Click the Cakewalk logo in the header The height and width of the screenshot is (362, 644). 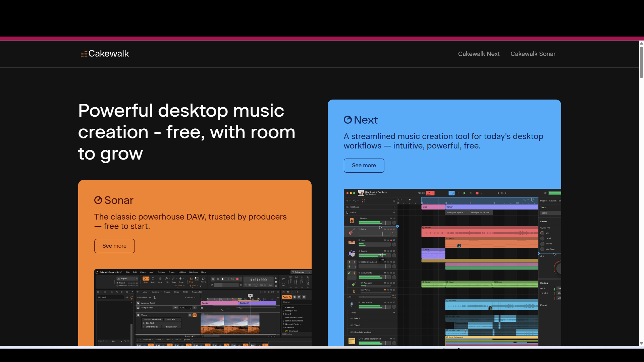click(x=105, y=54)
